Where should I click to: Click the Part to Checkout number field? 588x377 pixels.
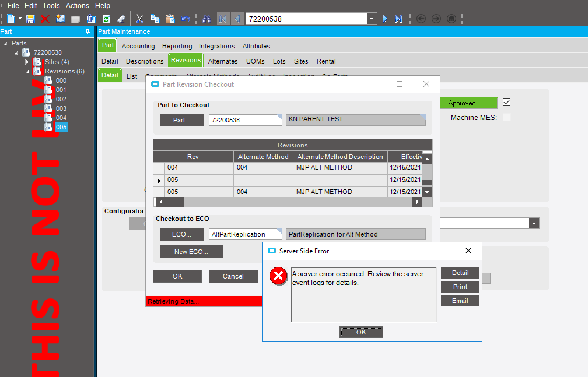pyautogui.click(x=245, y=120)
